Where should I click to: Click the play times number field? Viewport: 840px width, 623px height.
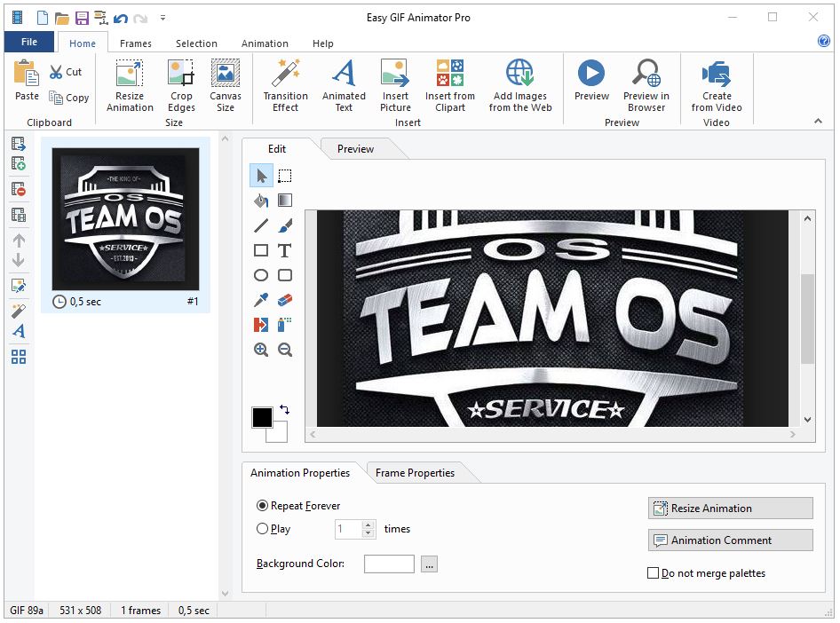point(348,529)
